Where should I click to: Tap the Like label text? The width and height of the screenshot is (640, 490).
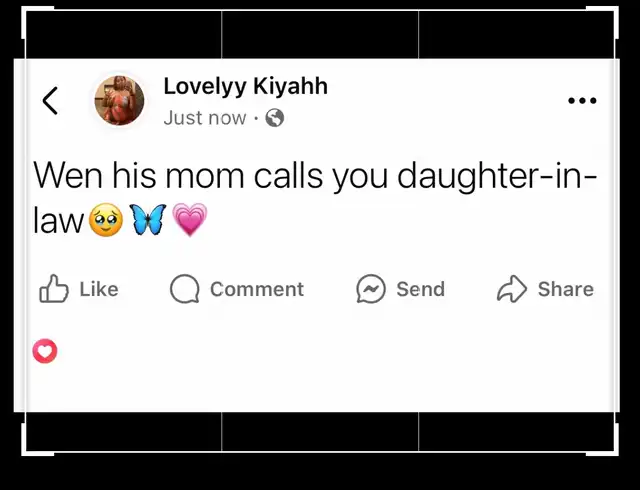(x=99, y=289)
